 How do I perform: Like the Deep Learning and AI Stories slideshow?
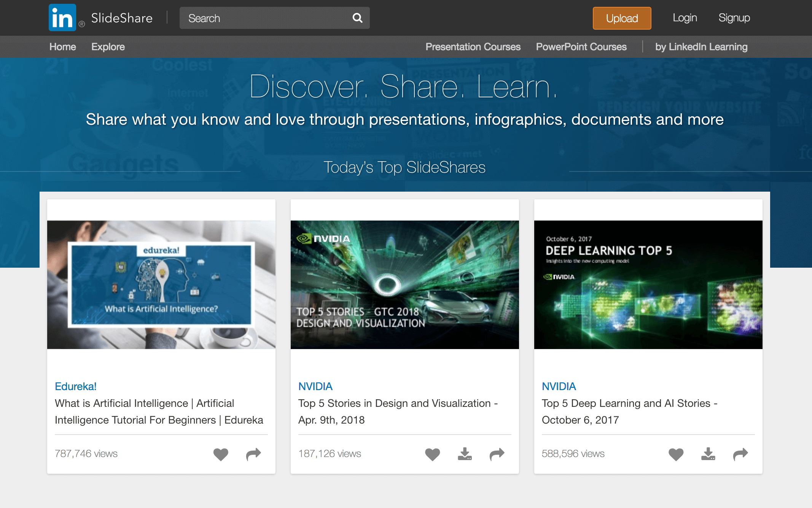coord(676,454)
